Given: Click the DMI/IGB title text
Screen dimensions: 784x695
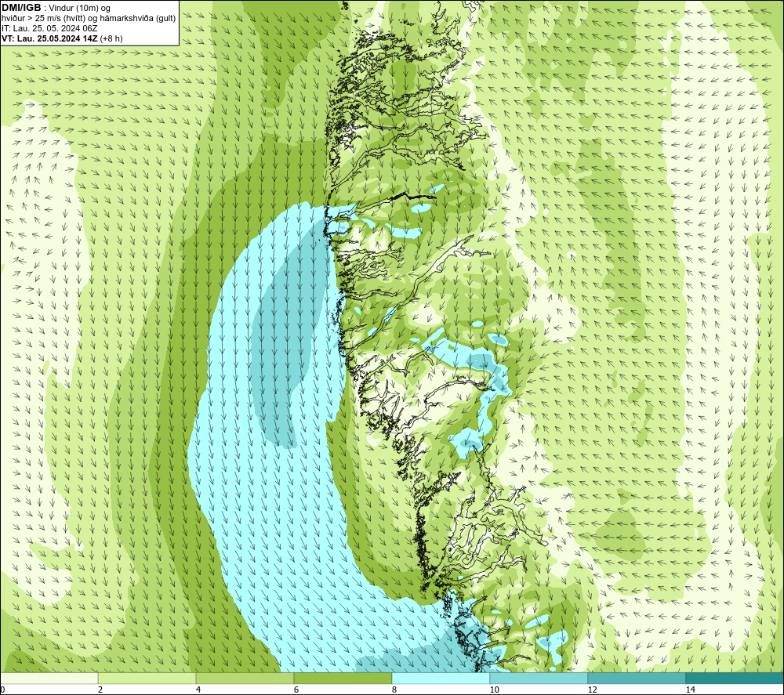Looking at the screenshot, I should click(21, 8).
